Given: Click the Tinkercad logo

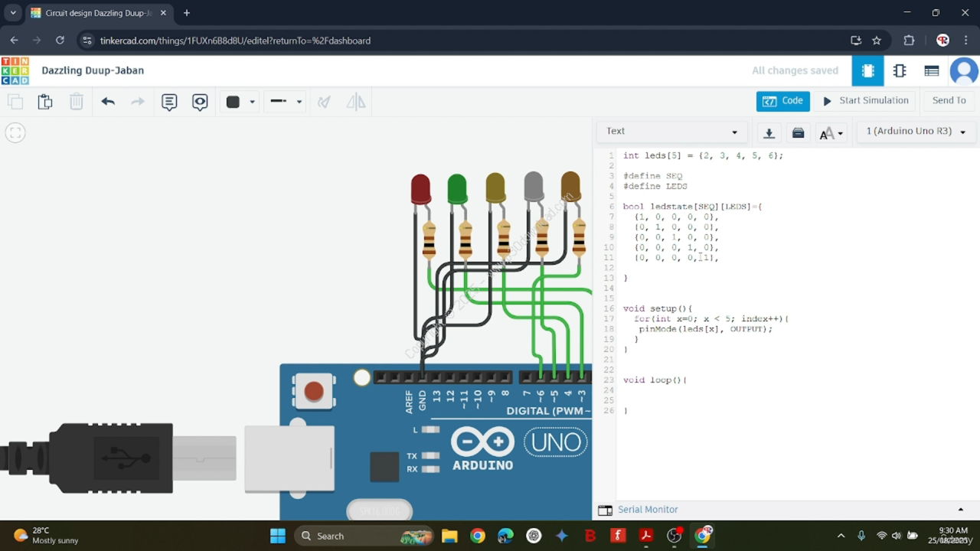Looking at the screenshot, I should pyautogui.click(x=15, y=70).
